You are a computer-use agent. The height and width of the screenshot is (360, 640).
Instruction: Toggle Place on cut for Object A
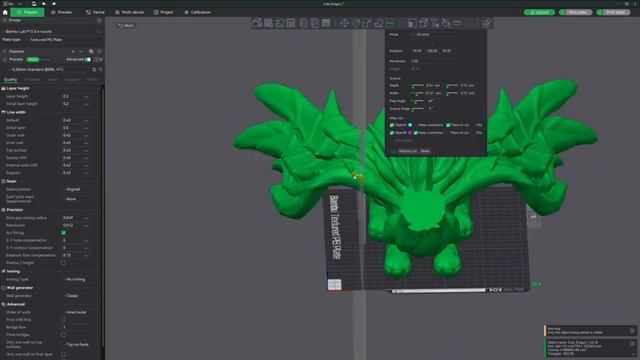coord(448,125)
